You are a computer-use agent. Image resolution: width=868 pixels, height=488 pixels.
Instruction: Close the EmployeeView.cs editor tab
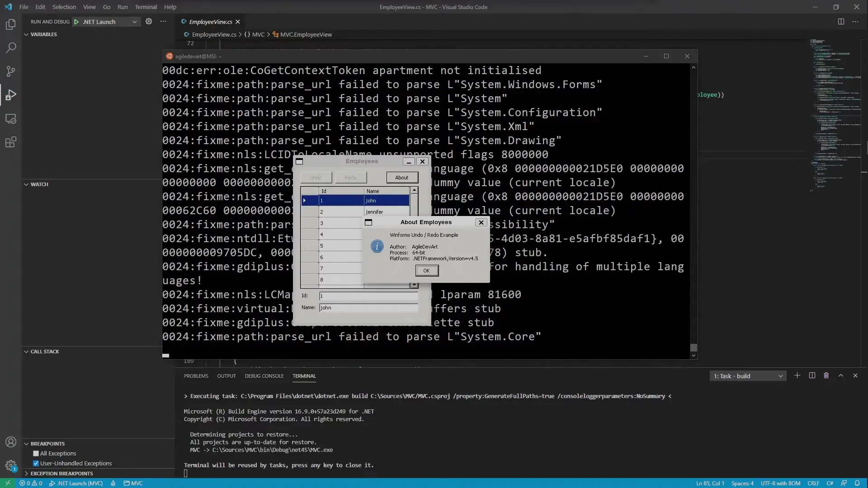[x=238, y=22]
